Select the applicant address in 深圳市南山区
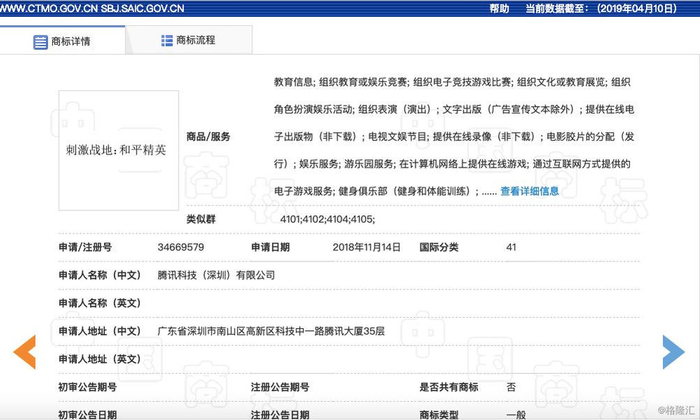 [271, 331]
